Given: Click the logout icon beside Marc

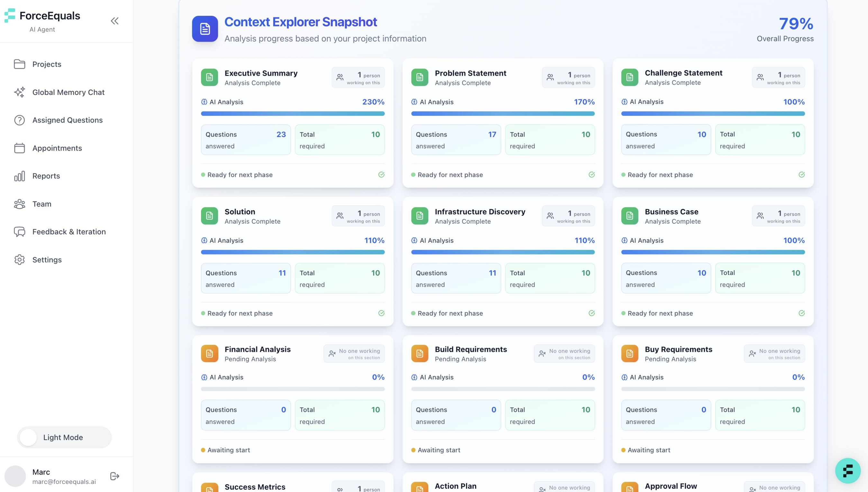Looking at the screenshot, I should [x=114, y=476].
